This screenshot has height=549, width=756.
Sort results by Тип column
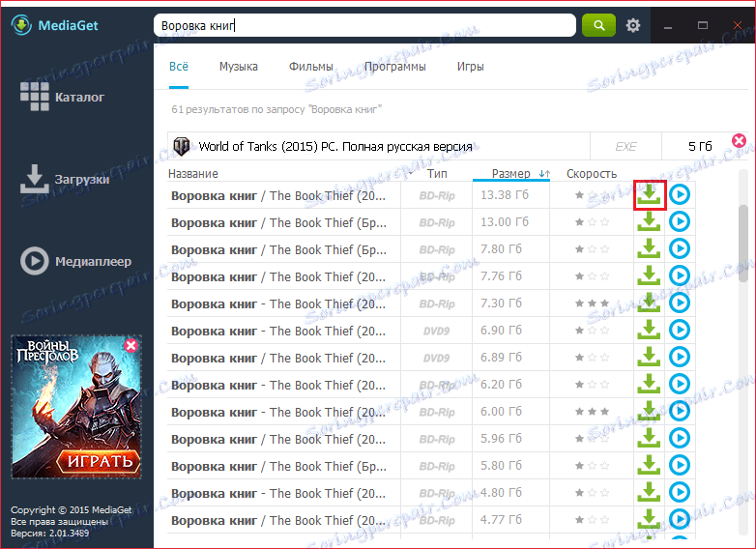pyautogui.click(x=437, y=174)
